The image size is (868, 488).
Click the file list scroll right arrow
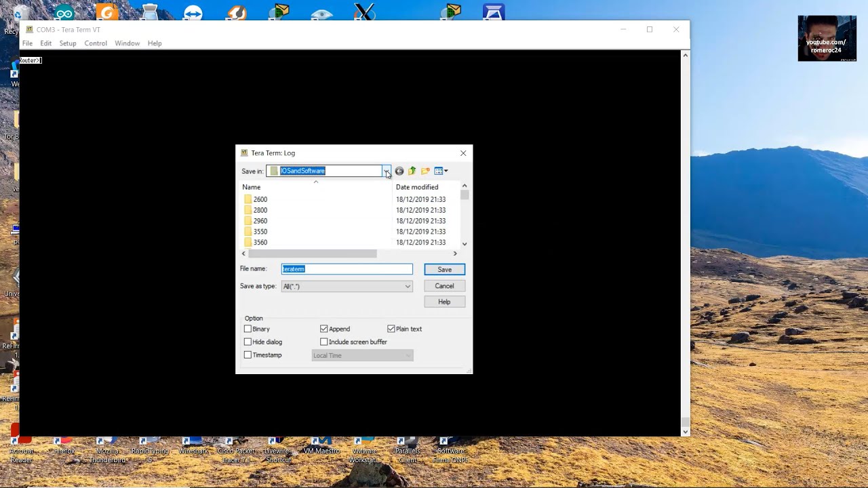(455, 253)
